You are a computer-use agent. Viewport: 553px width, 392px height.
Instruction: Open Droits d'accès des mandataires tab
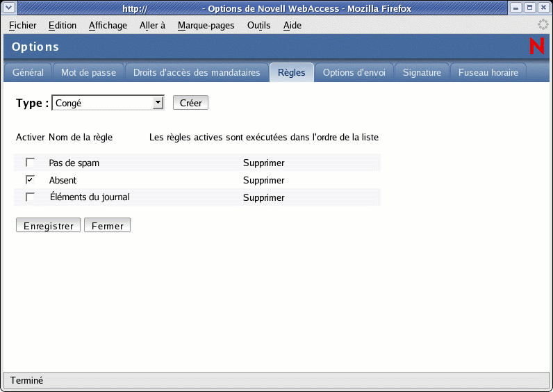[x=197, y=72]
